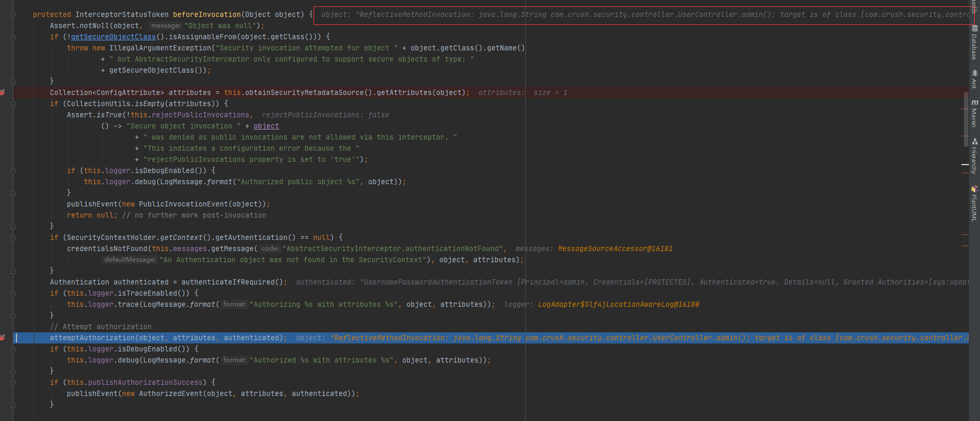Click the 'rejectPublicInvocations: false' inline hint
This screenshot has width=980, height=421.
[x=326, y=115]
